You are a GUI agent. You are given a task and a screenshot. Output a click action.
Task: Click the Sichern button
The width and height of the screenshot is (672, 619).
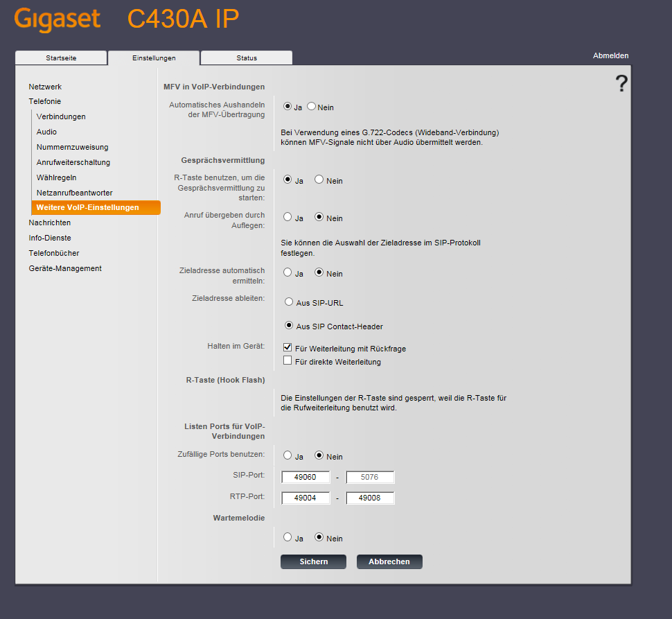[x=313, y=561]
